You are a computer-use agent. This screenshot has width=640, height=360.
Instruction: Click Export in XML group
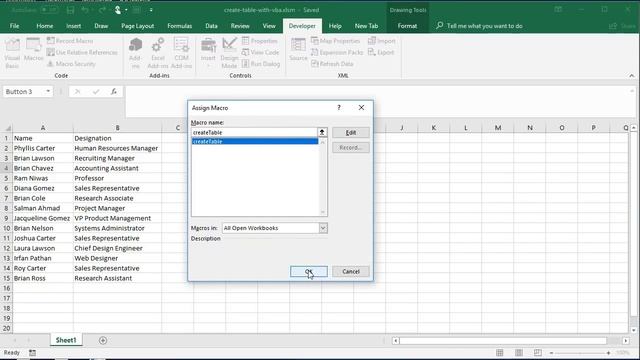381,52
